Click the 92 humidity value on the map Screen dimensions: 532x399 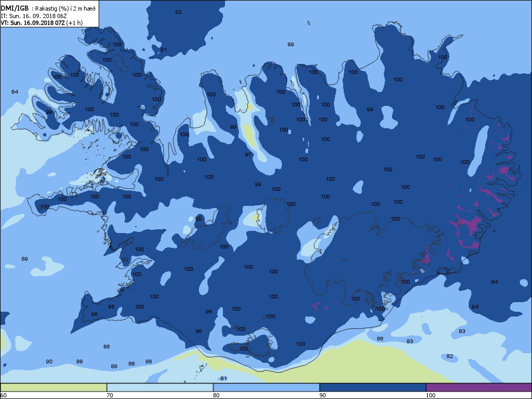[x=178, y=12]
